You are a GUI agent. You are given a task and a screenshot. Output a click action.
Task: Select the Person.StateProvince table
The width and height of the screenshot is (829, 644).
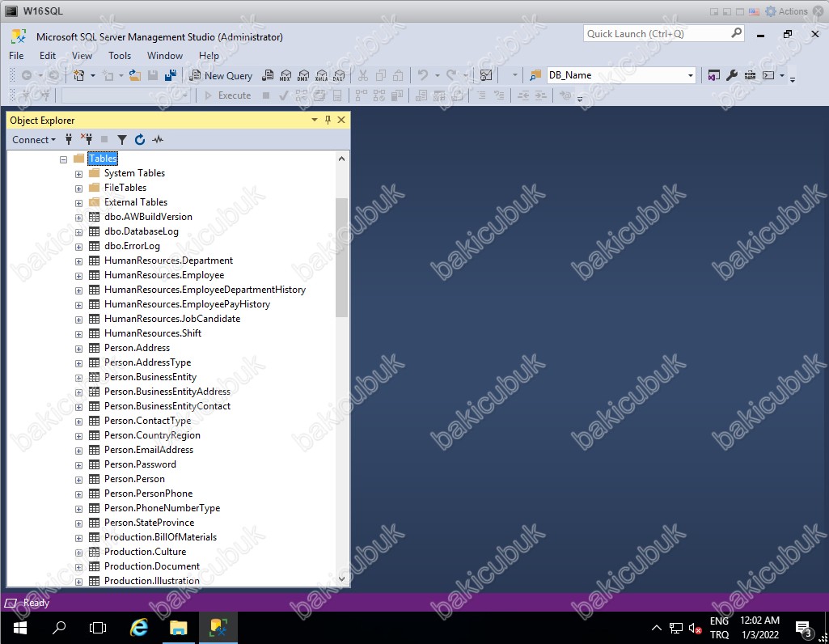click(x=149, y=523)
